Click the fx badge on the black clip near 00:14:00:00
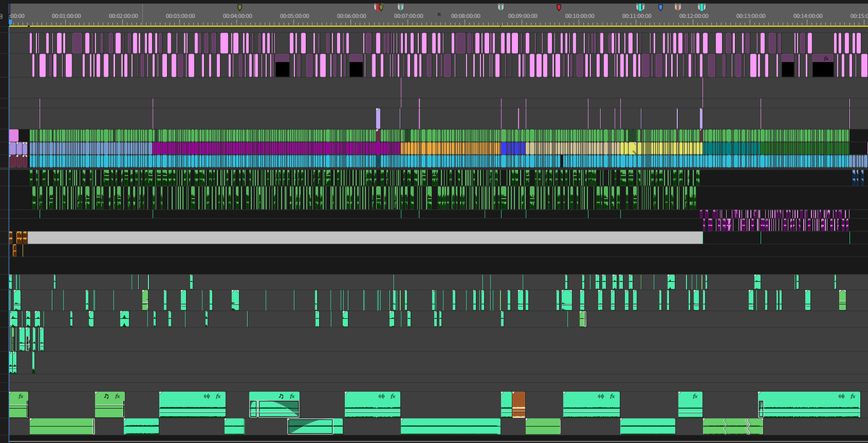 pyautogui.click(x=827, y=59)
